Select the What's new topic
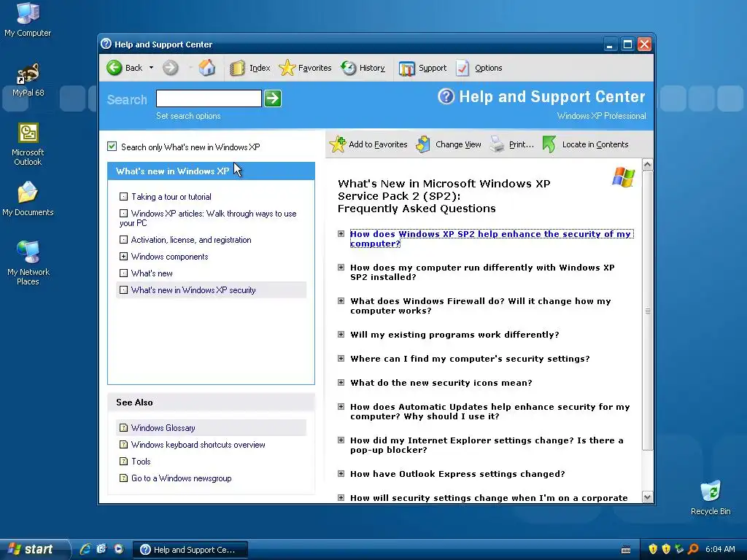The width and height of the screenshot is (747, 560). coord(152,273)
